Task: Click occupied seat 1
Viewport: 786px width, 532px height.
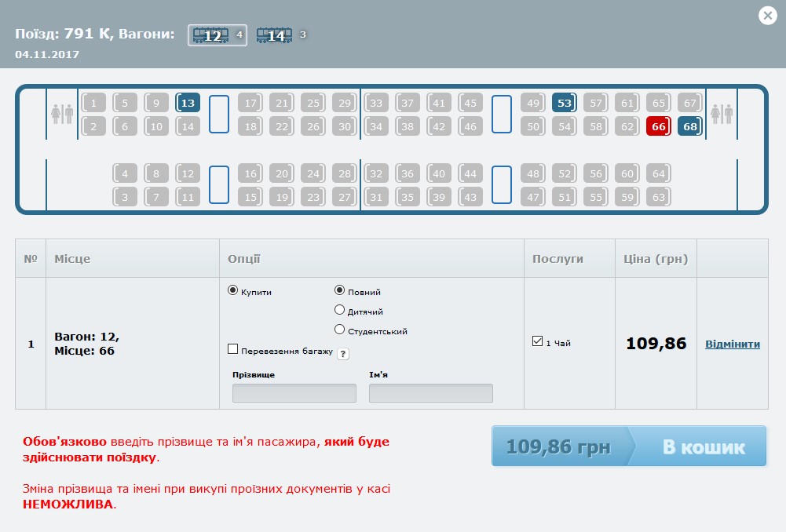Action: pos(93,103)
